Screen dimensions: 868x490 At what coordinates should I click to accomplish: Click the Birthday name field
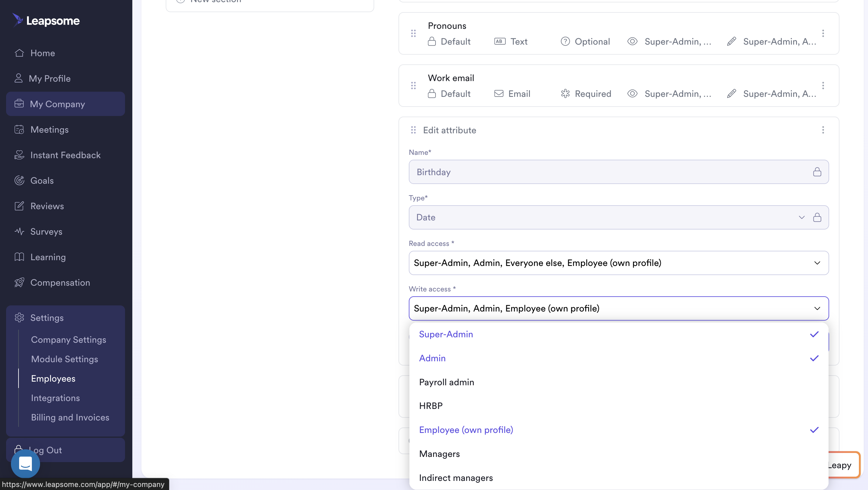[x=619, y=172]
